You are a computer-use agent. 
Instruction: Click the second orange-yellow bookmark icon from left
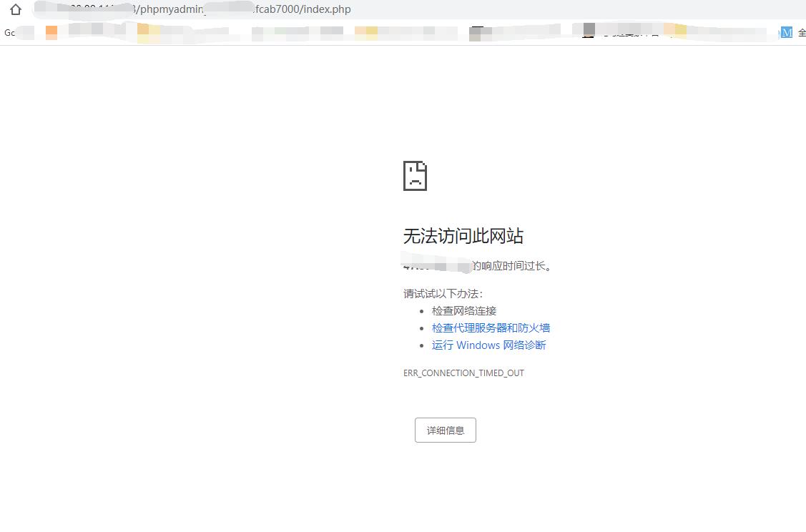coord(143,32)
